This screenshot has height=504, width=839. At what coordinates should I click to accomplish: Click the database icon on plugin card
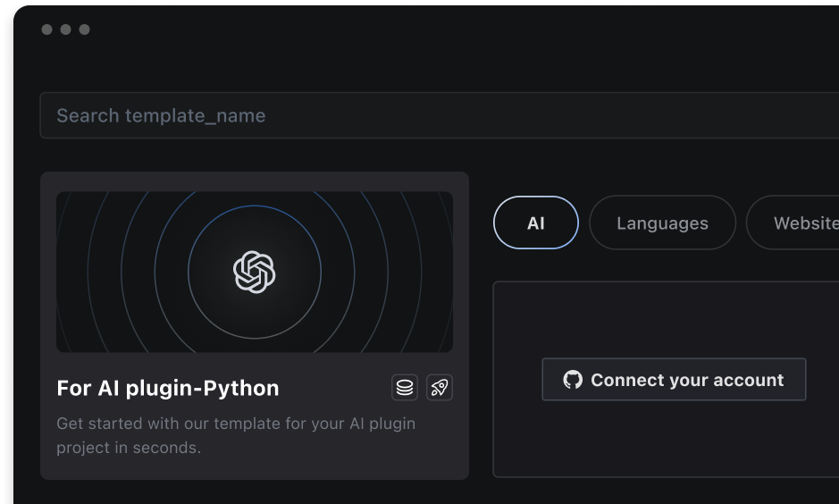[405, 387]
